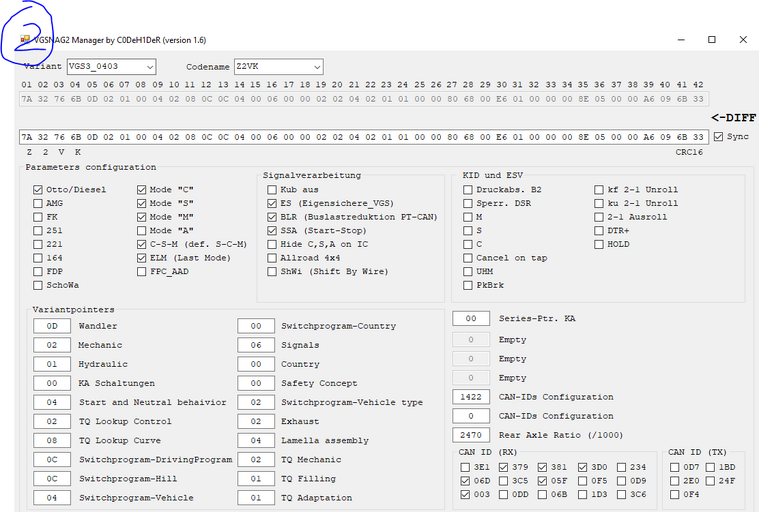Check the HOLD option

tap(598, 244)
